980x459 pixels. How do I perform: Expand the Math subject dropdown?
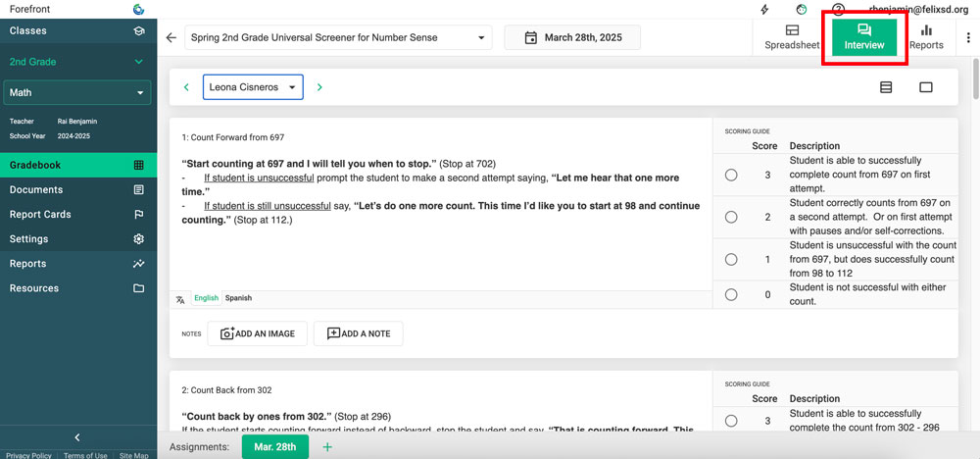(77, 93)
